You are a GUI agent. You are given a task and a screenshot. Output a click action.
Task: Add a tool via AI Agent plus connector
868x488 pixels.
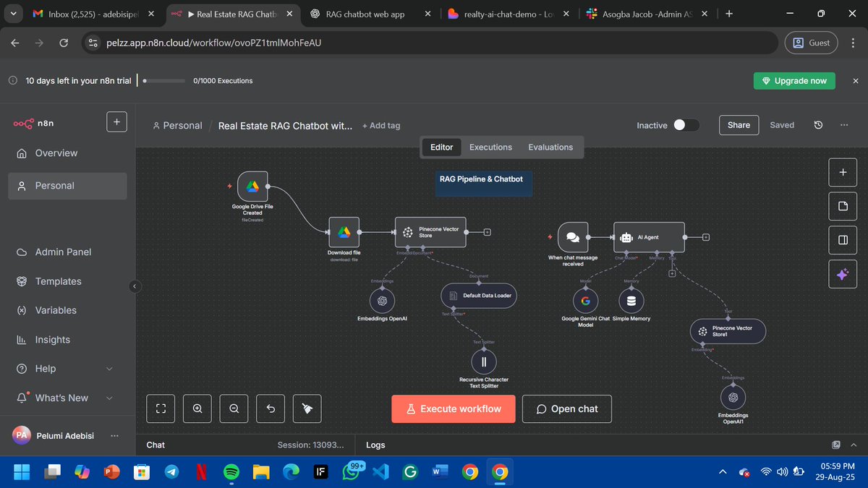(672, 273)
